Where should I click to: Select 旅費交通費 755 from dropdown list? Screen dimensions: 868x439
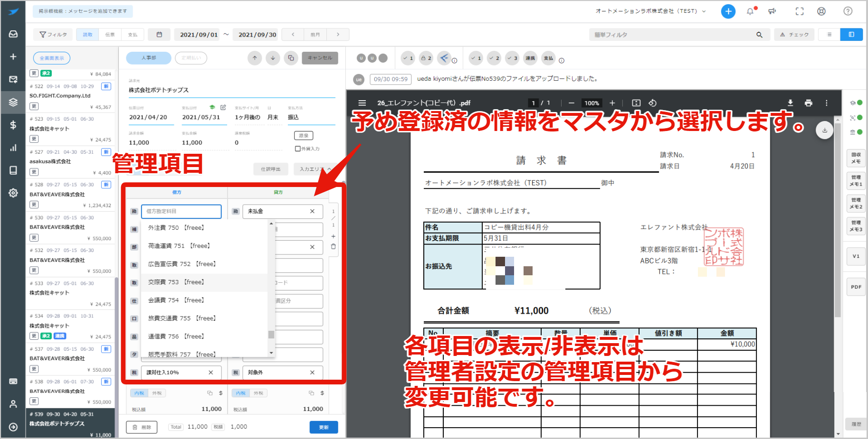(205, 318)
